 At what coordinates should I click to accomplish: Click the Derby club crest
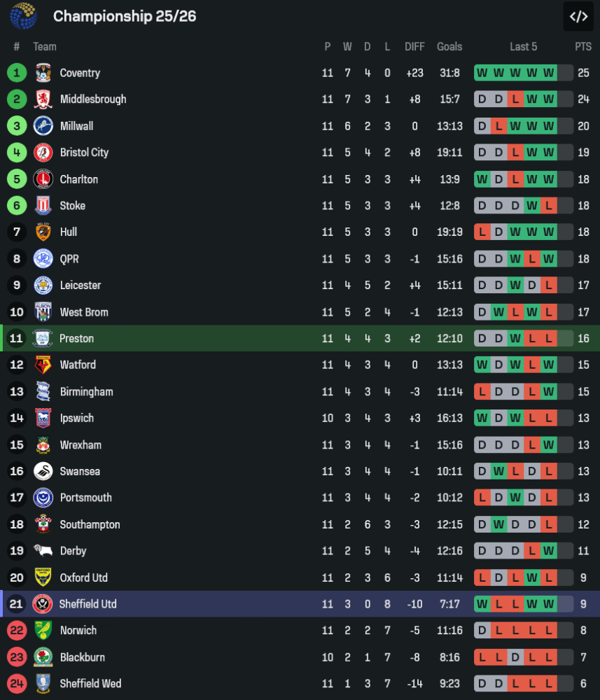43,551
